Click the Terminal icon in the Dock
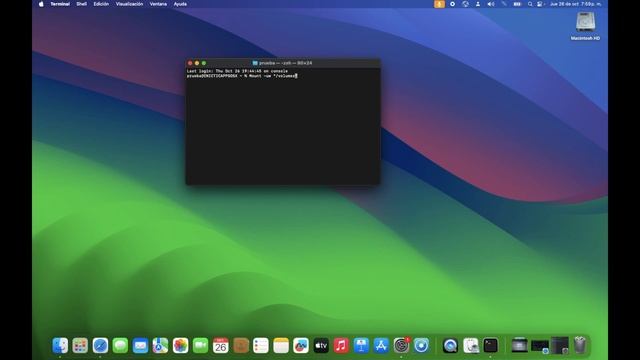The width and height of the screenshot is (640, 360). click(x=491, y=346)
